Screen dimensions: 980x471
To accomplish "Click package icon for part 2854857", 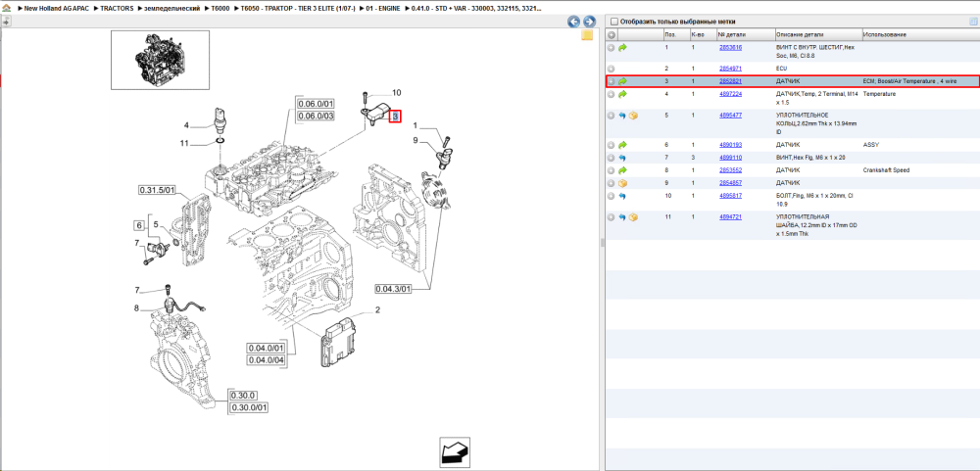I will (622, 183).
